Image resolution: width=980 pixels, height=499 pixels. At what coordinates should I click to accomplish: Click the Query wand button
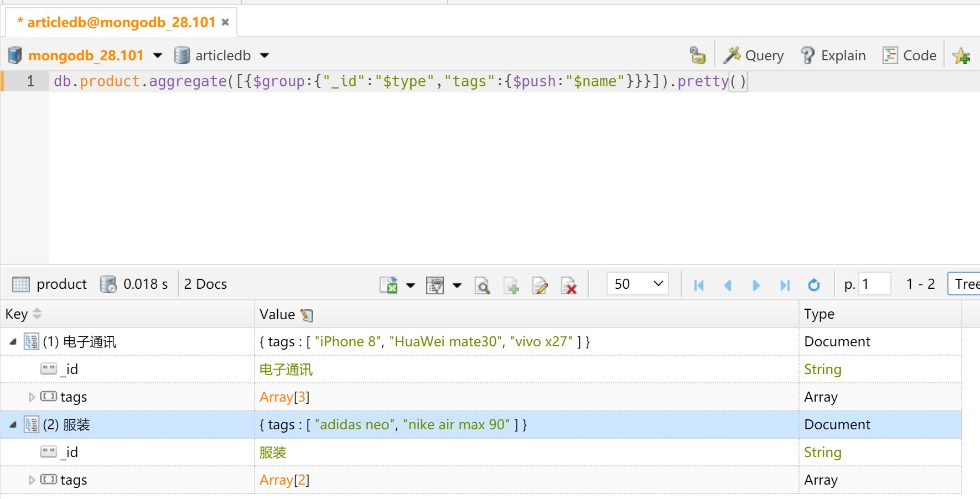point(754,56)
